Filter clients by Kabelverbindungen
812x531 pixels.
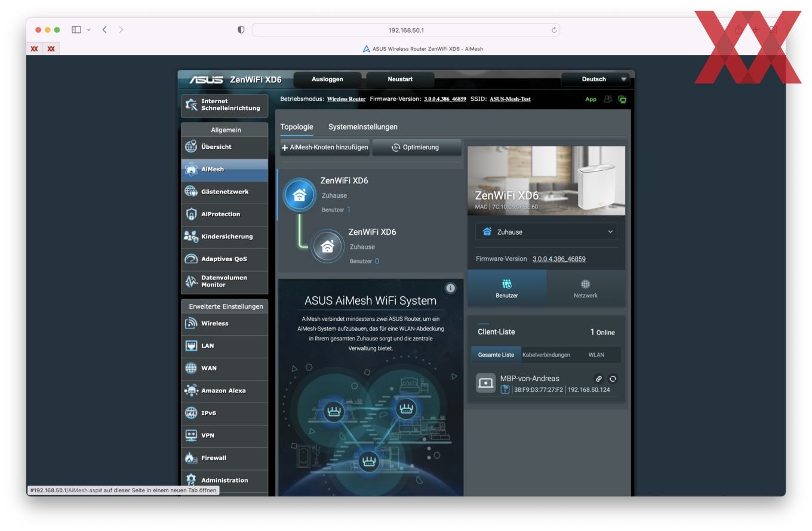[546, 355]
